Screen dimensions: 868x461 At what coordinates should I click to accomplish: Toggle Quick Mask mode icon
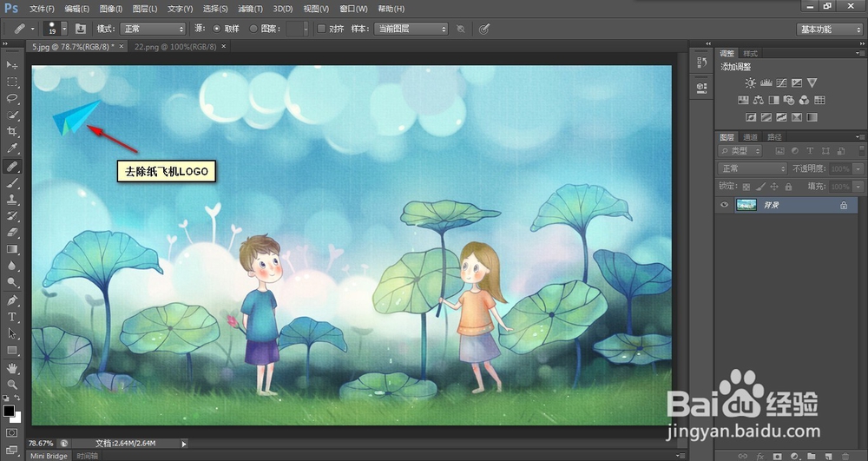click(x=11, y=432)
